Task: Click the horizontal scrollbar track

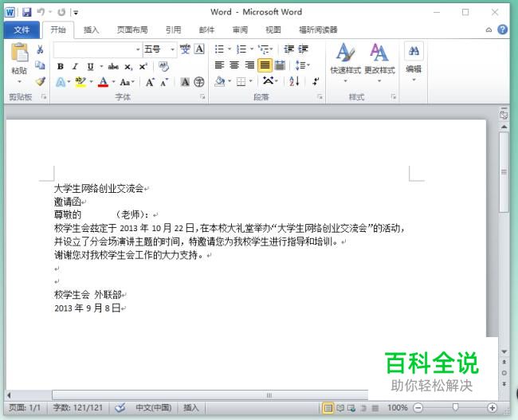Action: point(210,395)
